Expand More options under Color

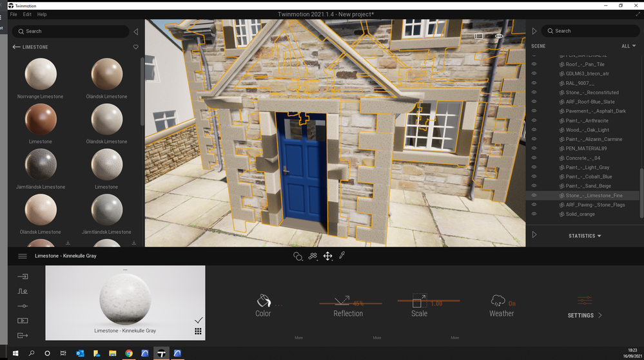click(x=298, y=338)
